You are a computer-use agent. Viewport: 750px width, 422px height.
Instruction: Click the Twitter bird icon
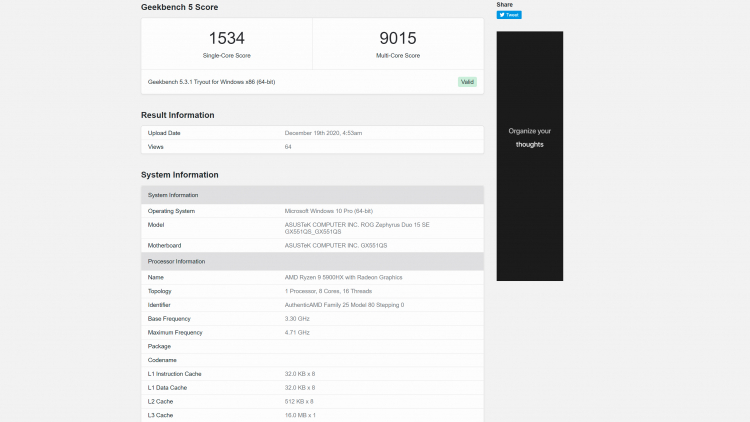[x=502, y=15]
